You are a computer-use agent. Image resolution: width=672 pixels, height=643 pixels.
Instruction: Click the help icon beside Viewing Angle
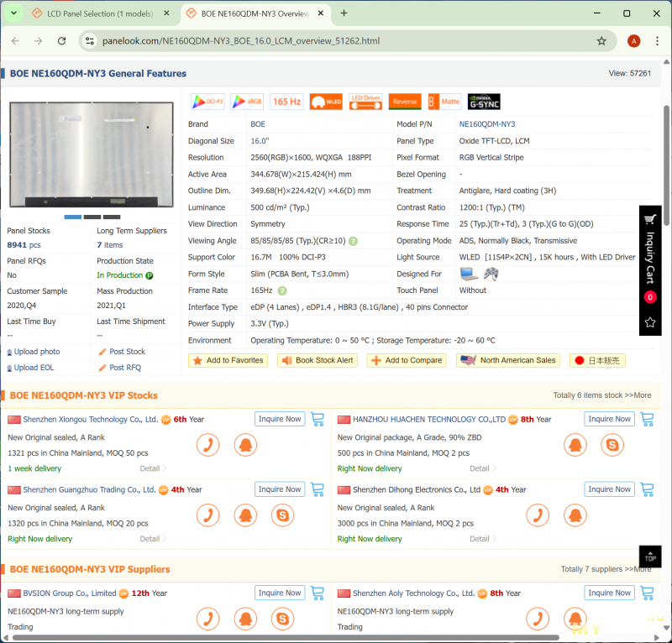[353, 241]
